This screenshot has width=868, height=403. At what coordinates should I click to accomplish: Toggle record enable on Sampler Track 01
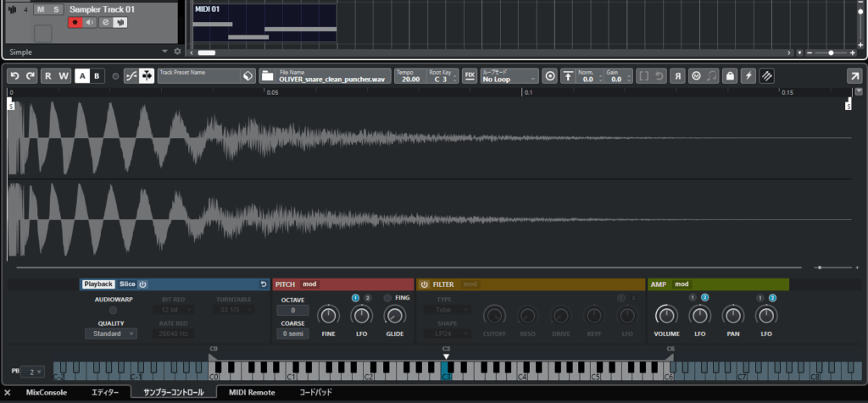click(75, 23)
